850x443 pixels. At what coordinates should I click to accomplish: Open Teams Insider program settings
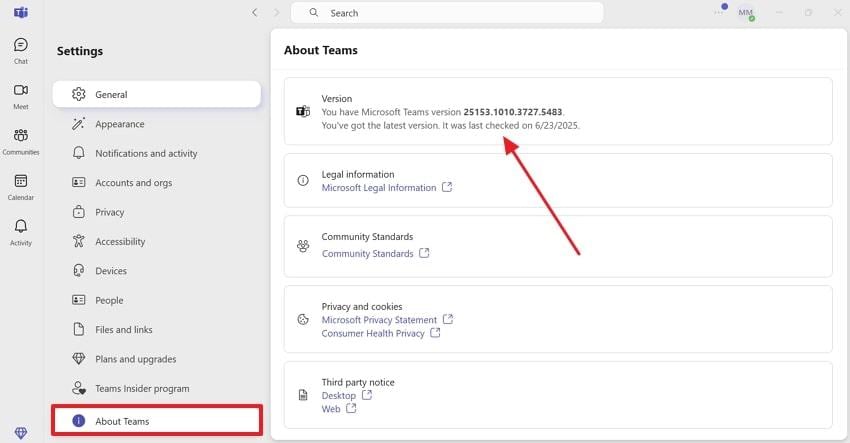point(157,388)
